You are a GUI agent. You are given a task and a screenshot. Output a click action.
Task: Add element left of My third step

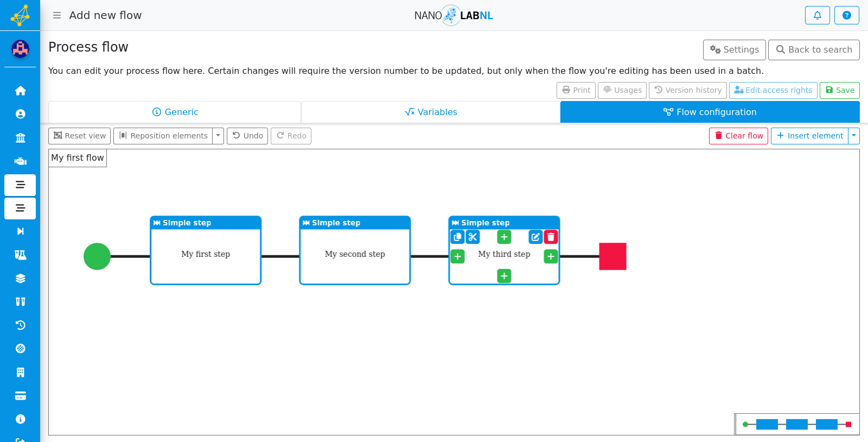pyautogui.click(x=457, y=256)
